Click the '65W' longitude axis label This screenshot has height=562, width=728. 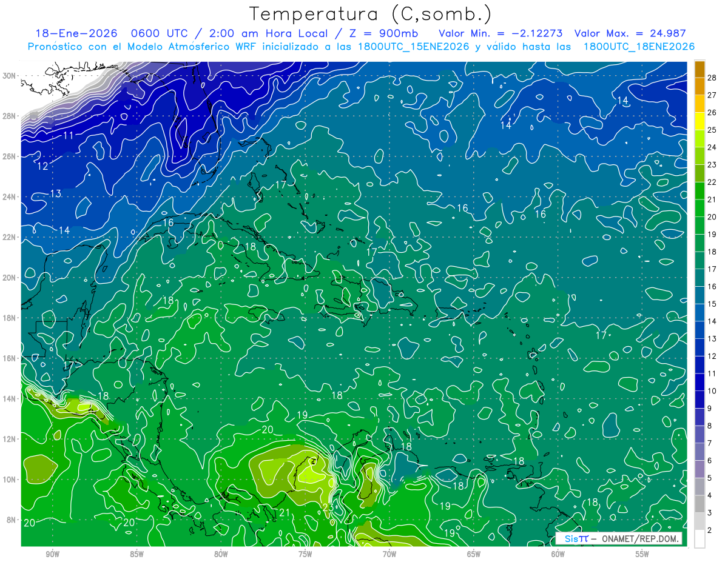tap(474, 554)
